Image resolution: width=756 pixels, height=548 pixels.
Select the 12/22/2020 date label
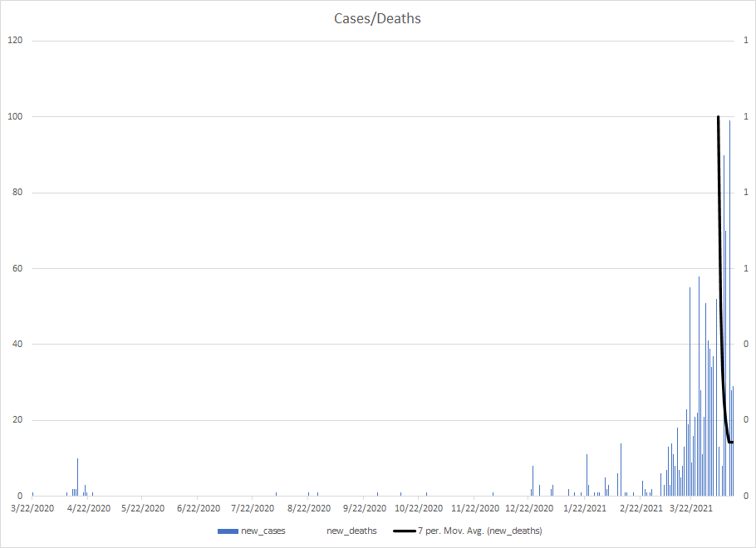tap(528, 508)
